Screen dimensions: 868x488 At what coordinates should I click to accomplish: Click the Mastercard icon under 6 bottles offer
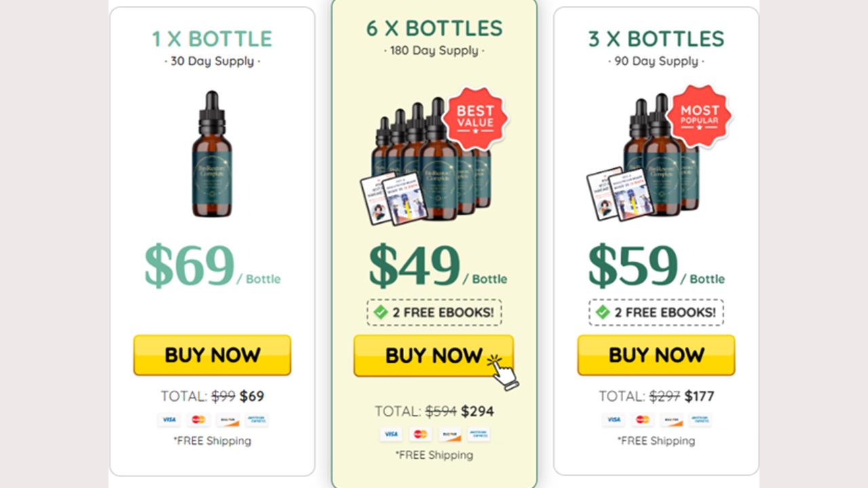[420, 434]
